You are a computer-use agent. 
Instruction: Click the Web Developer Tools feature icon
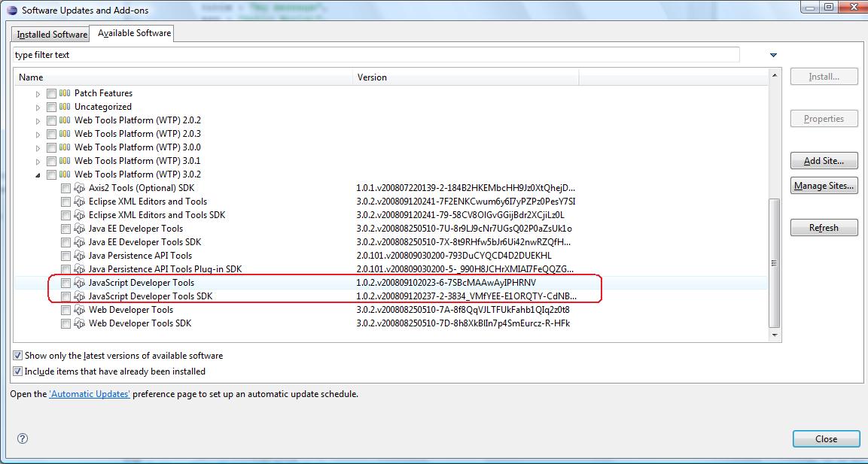[x=80, y=310]
